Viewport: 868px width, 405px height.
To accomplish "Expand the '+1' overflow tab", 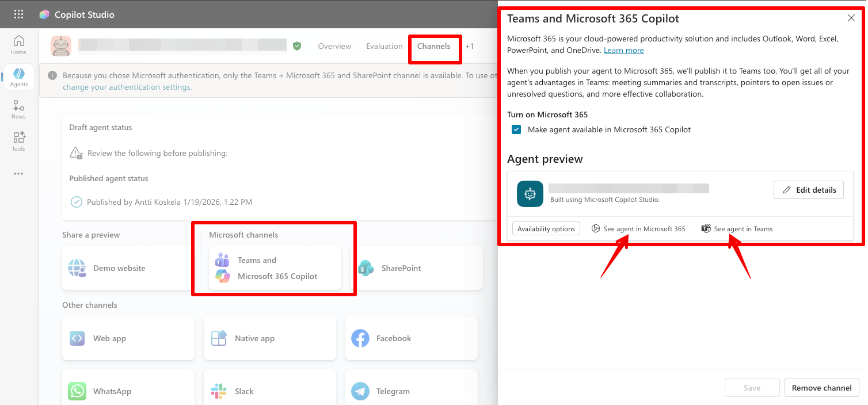I will (x=471, y=46).
